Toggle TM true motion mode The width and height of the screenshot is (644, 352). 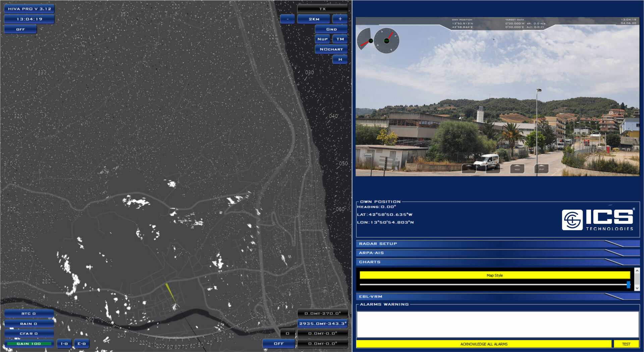point(340,39)
